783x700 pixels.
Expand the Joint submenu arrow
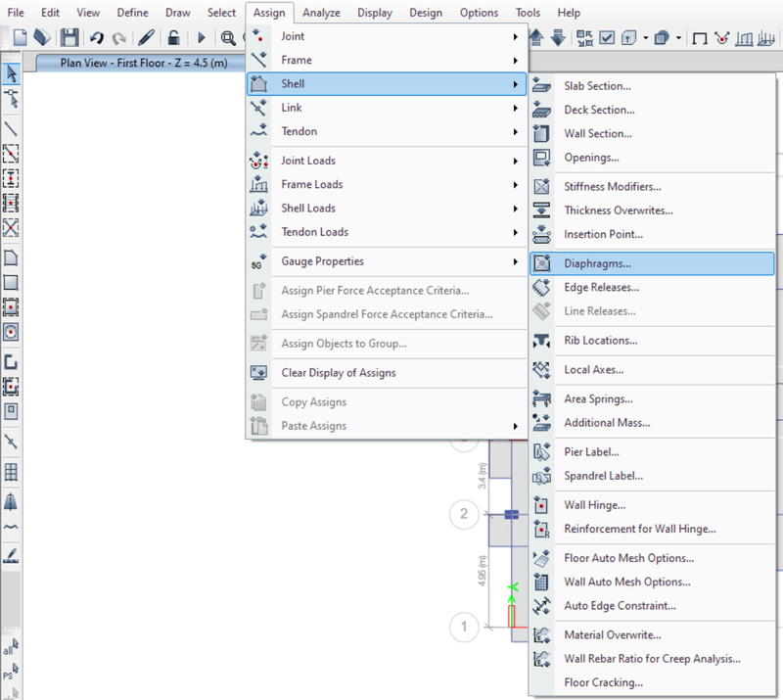(515, 36)
